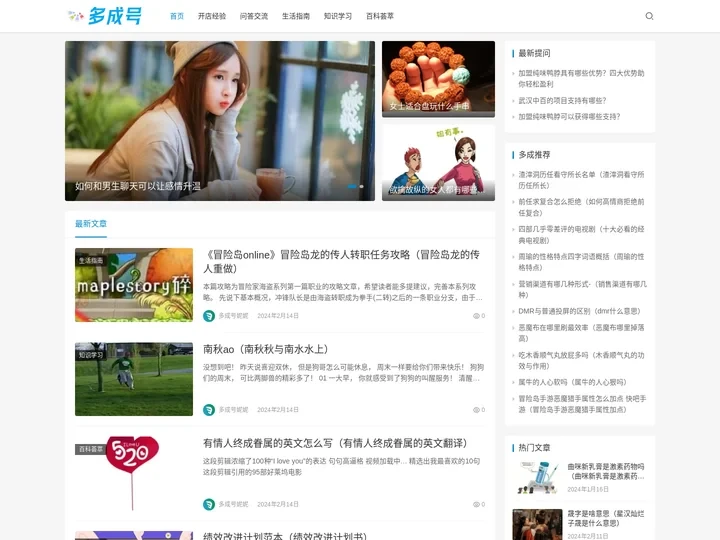
Task: Click view count eye icon on 南秋ao article
Action: pyautogui.click(x=476, y=410)
